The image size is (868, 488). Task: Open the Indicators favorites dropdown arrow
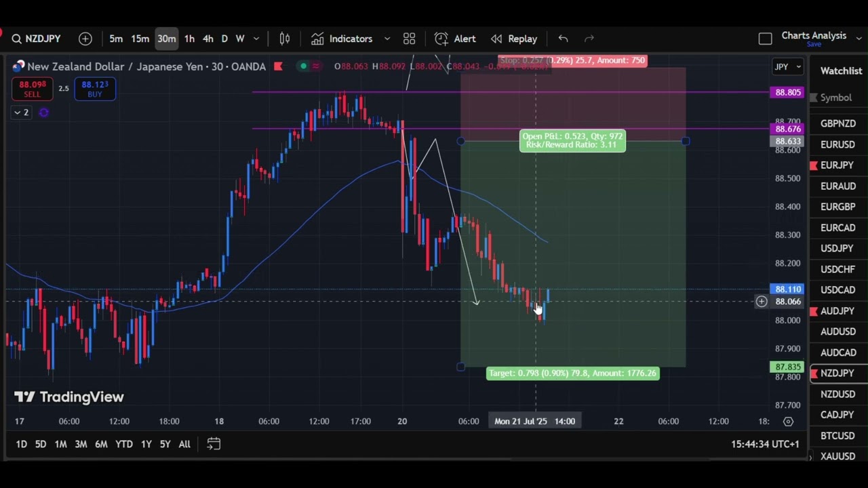[387, 39]
